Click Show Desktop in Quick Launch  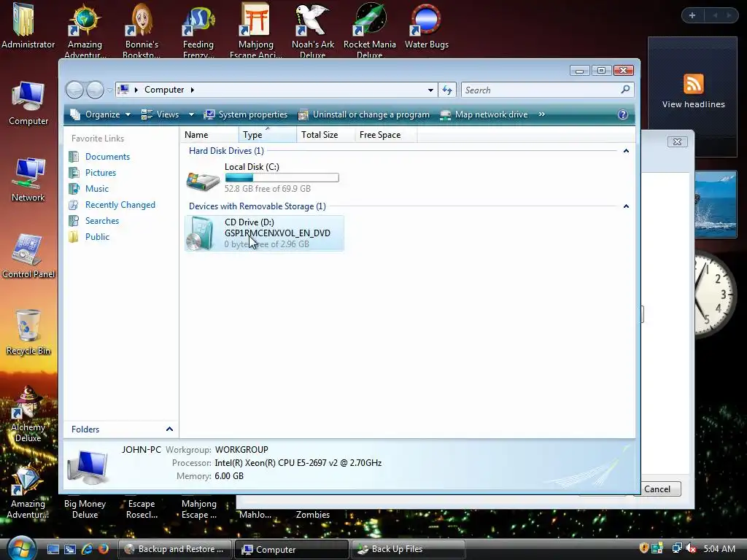click(53, 549)
